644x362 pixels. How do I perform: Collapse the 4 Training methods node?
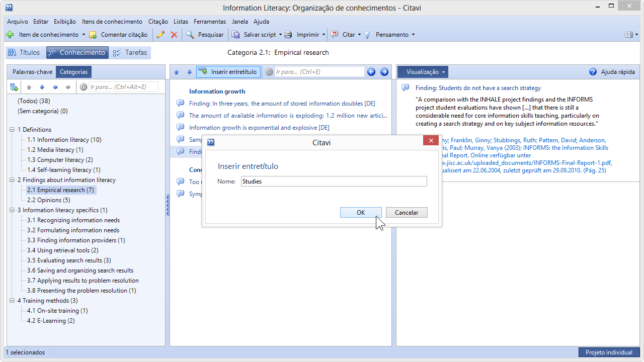(12, 301)
